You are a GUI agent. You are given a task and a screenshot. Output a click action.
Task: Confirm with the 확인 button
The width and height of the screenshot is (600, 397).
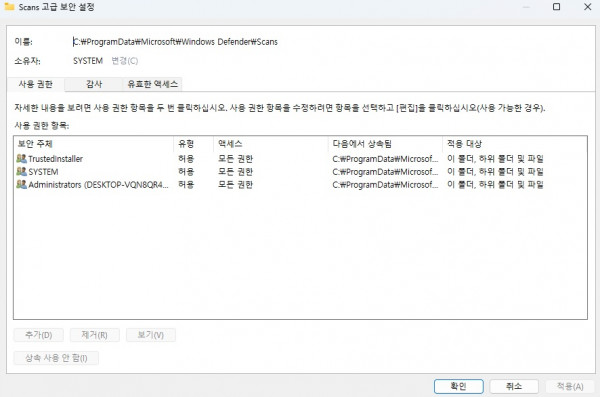pos(459,386)
